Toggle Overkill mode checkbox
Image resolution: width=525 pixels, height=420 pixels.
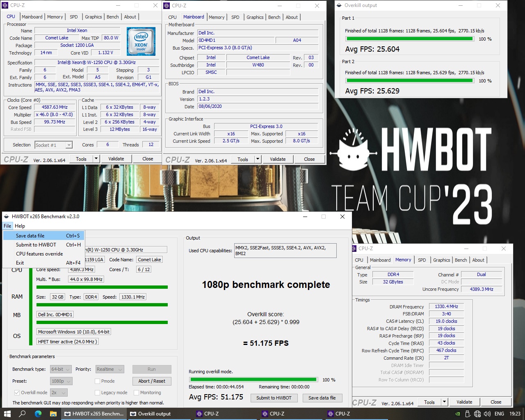(x=17, y=393)
